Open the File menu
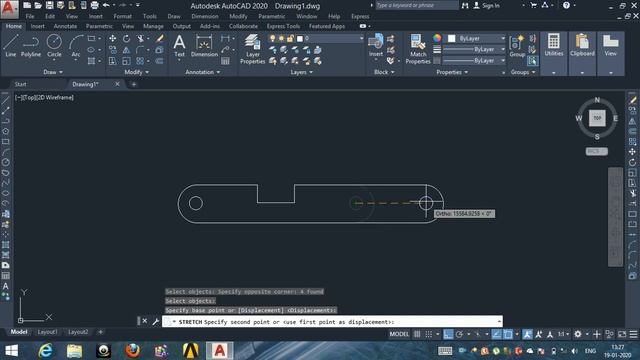640x360 pixels. click(30, 16)
